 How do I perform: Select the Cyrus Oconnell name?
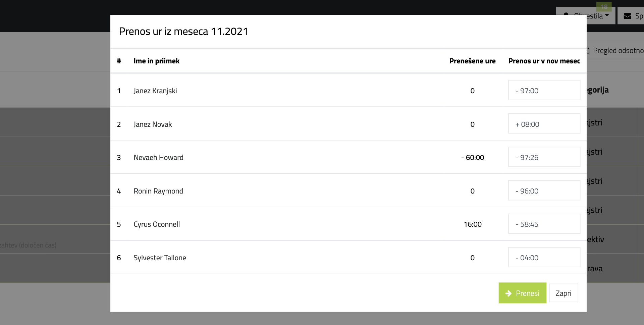point(157,224)
